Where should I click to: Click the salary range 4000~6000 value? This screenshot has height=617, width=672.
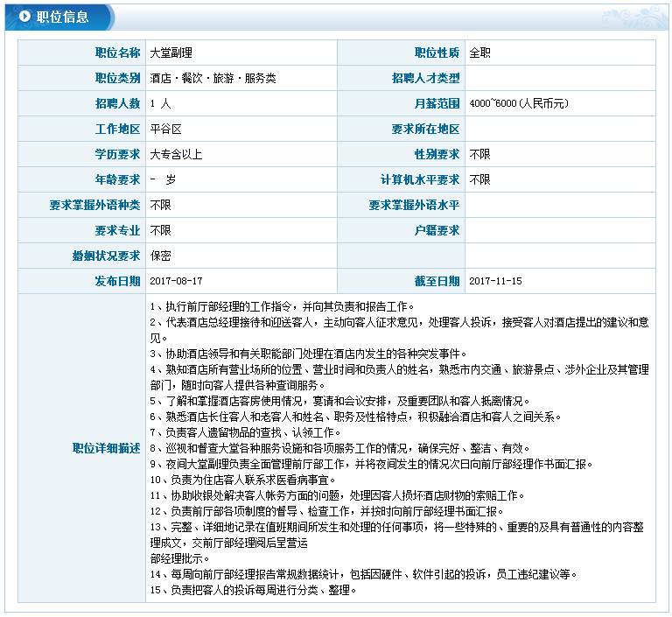pos(519,103)
